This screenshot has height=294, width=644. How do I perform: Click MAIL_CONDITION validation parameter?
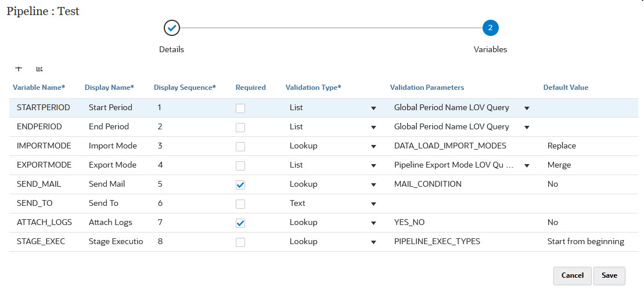427,184
